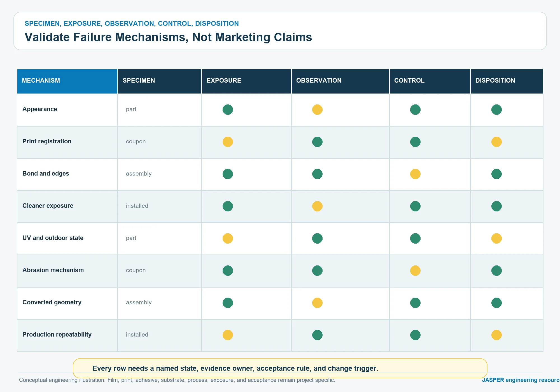Select the MECHANISM column header

tap(67, 81)
